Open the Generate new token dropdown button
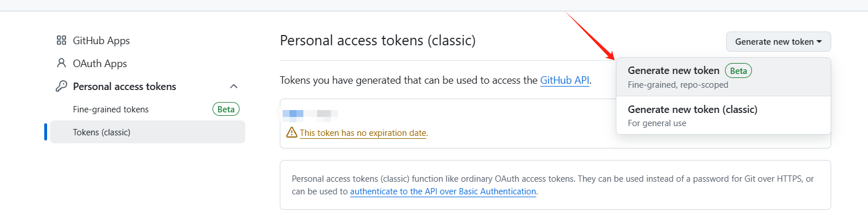The height and width of the screenshot is (219, 868). tap(778, 41)
